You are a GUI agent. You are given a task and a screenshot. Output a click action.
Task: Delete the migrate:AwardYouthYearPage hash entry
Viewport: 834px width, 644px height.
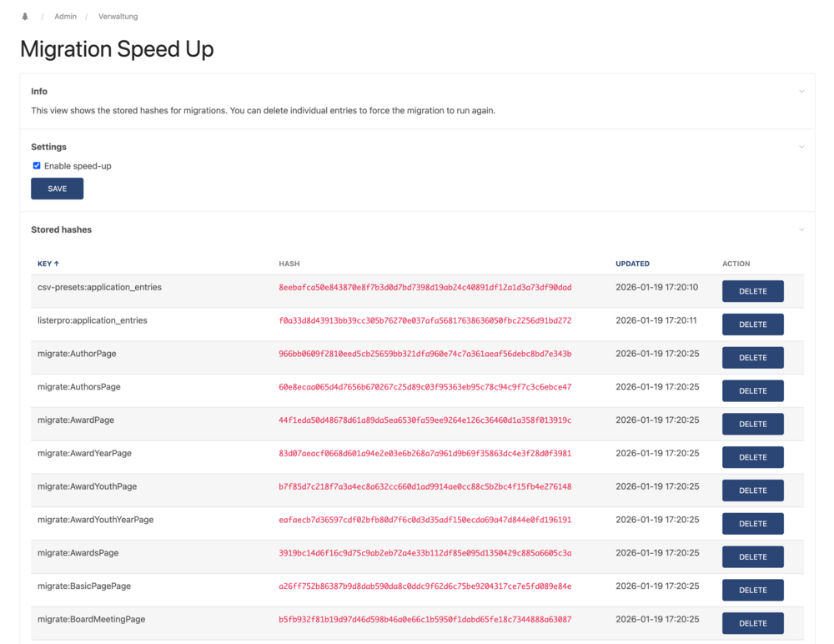752,523
